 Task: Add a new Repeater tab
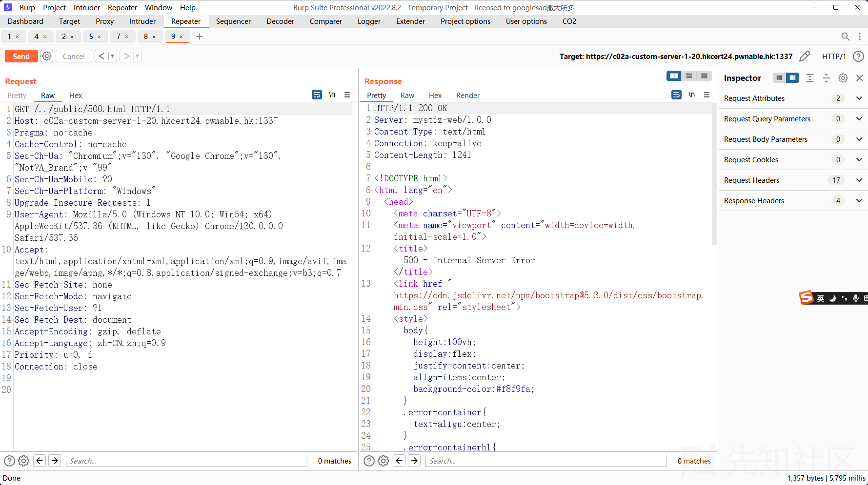tap(200, 37)
